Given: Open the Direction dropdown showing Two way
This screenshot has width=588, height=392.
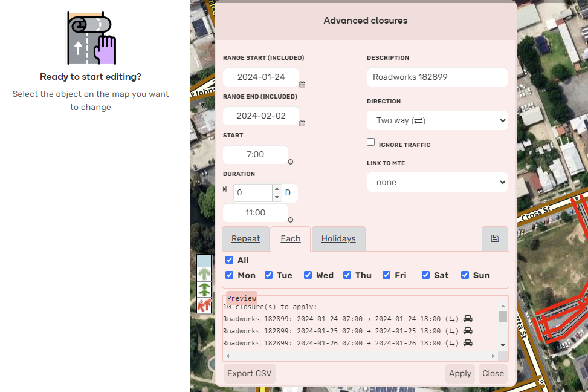Looking at the screenshot, I should pyautogui.click(x=437, y=120).
